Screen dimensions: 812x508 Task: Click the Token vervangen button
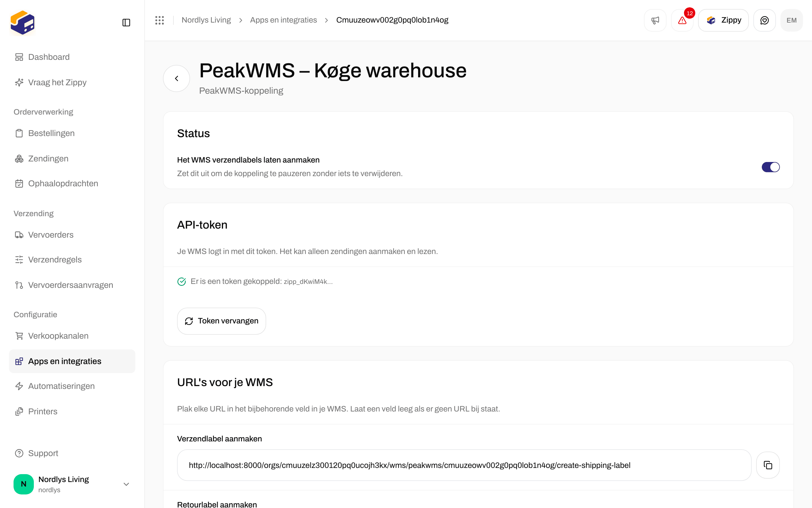click(221, 321)
